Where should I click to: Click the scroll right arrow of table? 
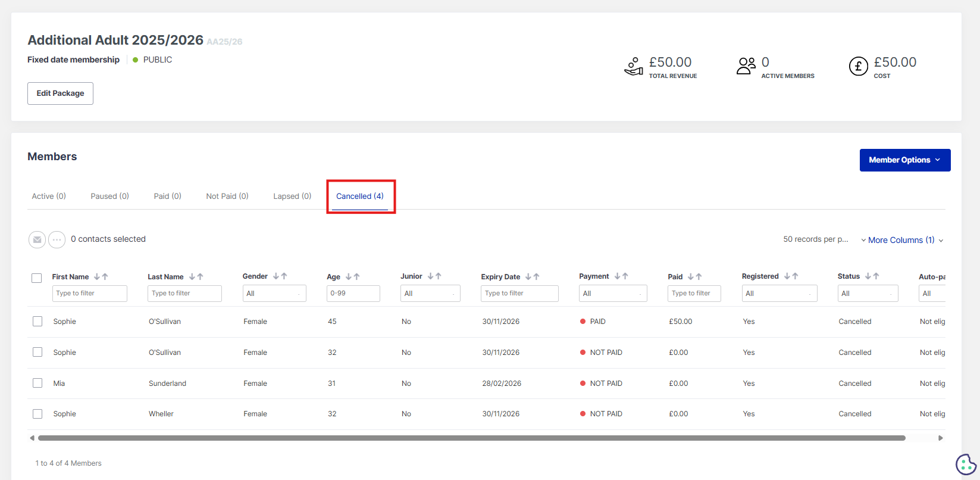[941, 438]
